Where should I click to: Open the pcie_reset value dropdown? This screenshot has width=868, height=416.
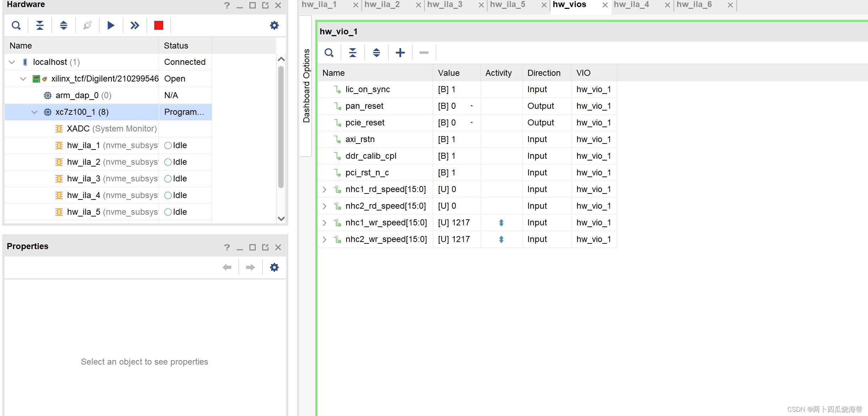pos(472,123)
